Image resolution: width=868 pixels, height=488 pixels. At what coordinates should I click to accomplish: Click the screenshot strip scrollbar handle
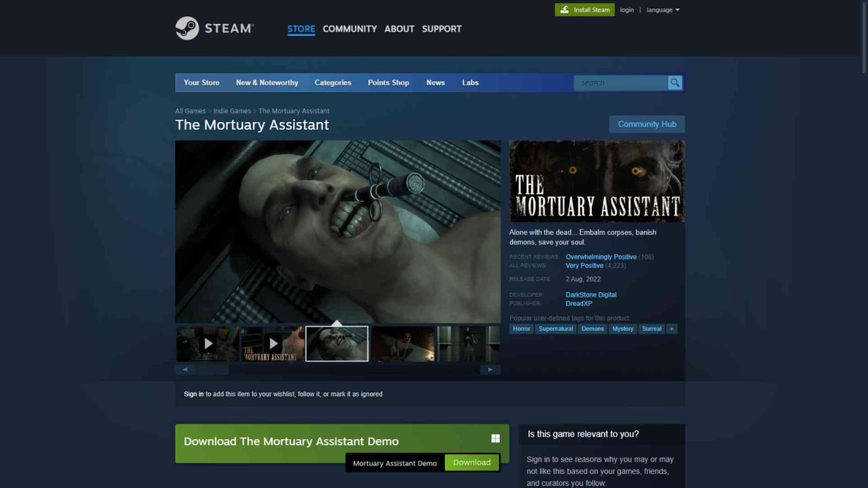[x=212, y=370]
